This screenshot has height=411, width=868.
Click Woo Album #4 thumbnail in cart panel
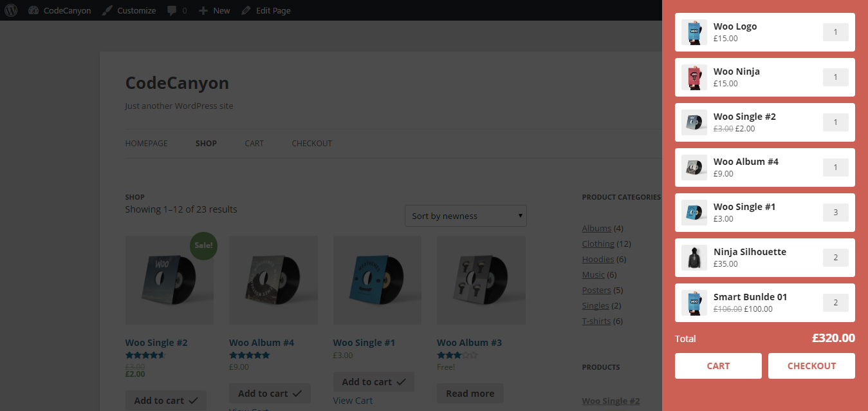tap(694, 167)
